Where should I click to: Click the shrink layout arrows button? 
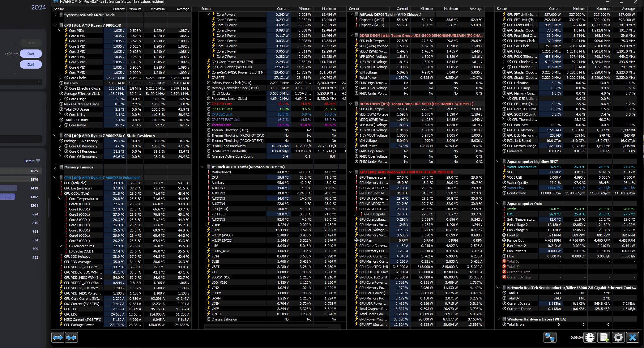tap(71, 337)
